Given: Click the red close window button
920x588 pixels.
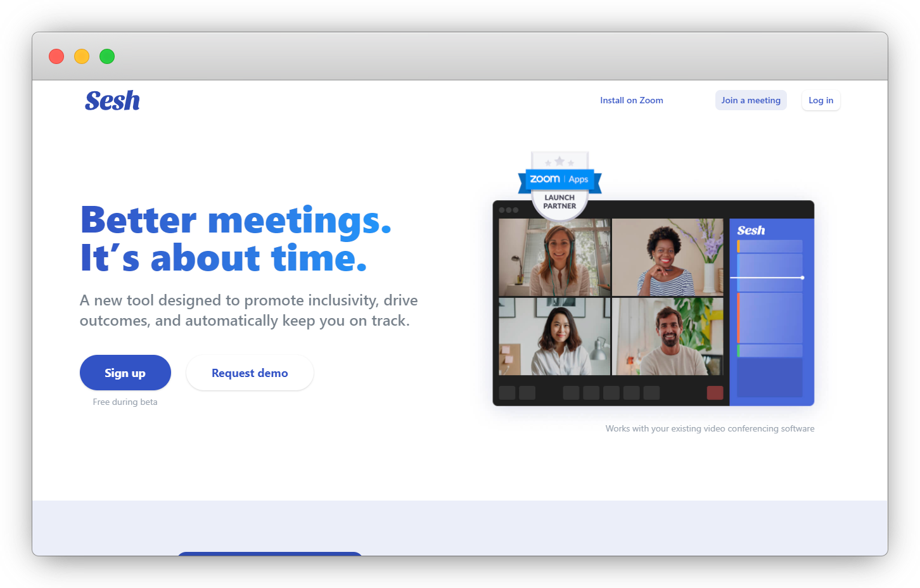Looking at the screenshot, I should pyautogui.click(x=56, y=56).
